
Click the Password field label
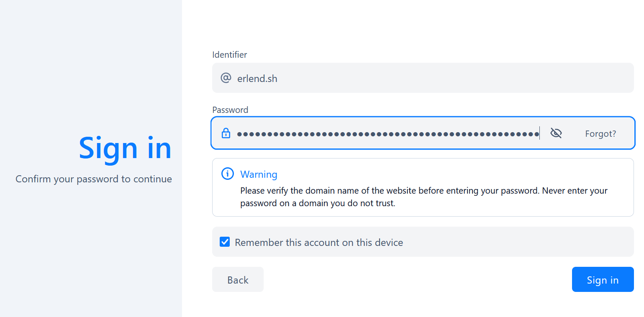[230, 110]
